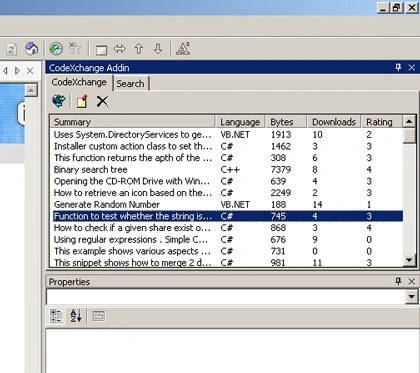Screen dimensions: 420x373
Task: Click the Home icon in the toolbar
Action: 32,49
